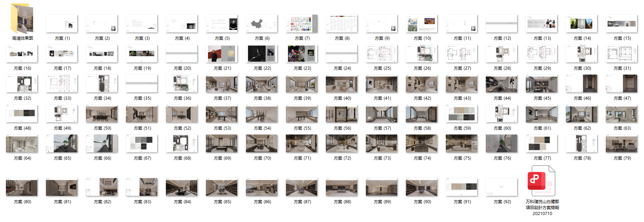Click the file name 方案 (66)

[x=102, y=158]
